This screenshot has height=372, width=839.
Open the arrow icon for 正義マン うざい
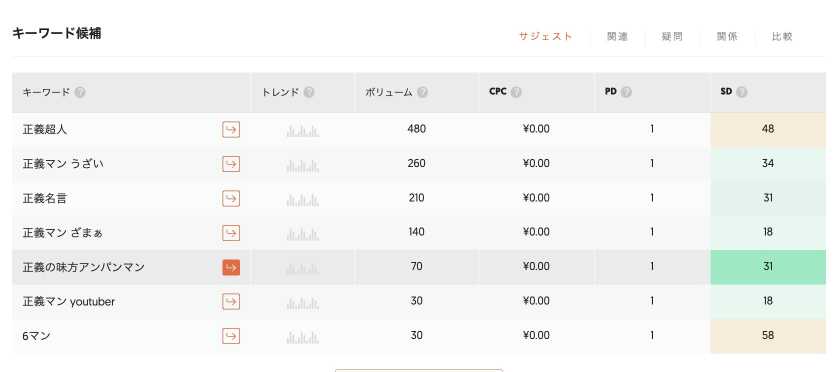click(x=231, y=164)
